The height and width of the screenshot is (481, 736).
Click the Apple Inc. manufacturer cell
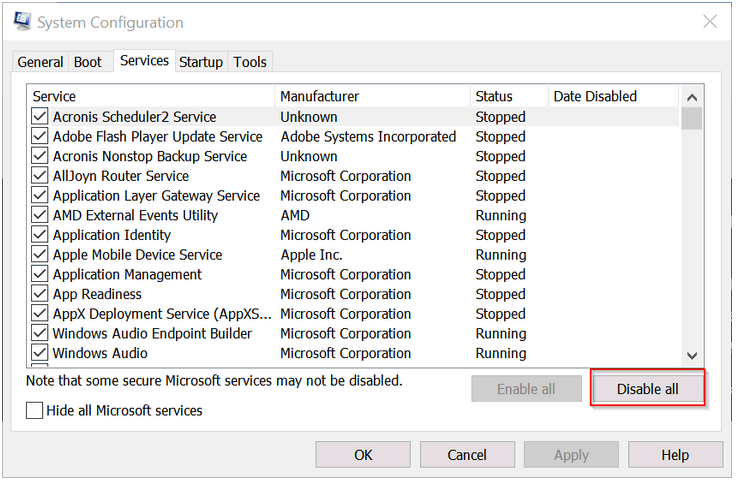tap(312, 255)
